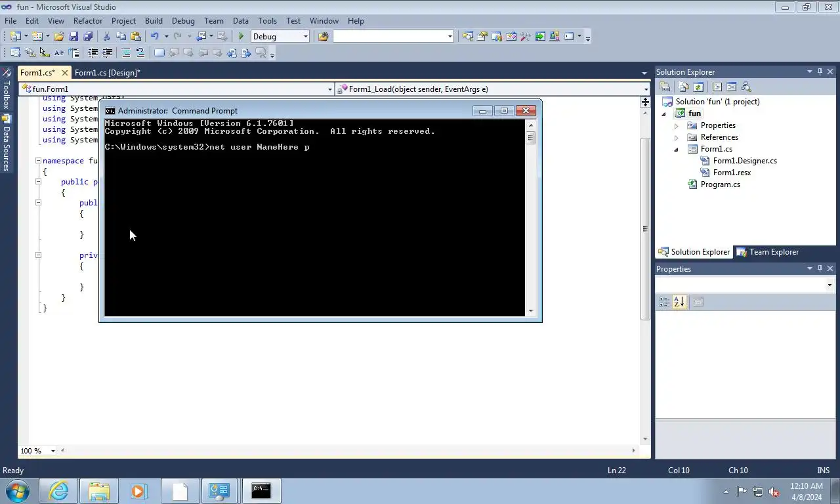840x504 pixels.
Task: Select Solution 'fun' (1 project) node
Action: click(718, 102)
